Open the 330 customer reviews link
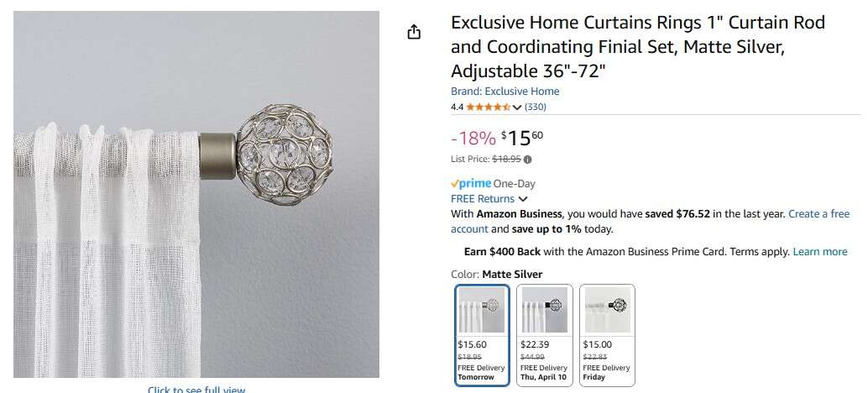 pyautogui.click(x=536, y=107)
